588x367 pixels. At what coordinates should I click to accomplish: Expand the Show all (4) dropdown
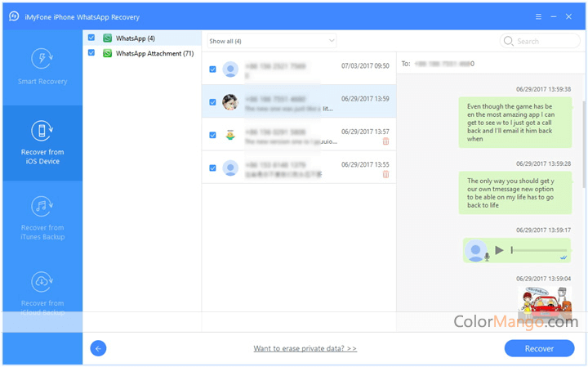270,41
